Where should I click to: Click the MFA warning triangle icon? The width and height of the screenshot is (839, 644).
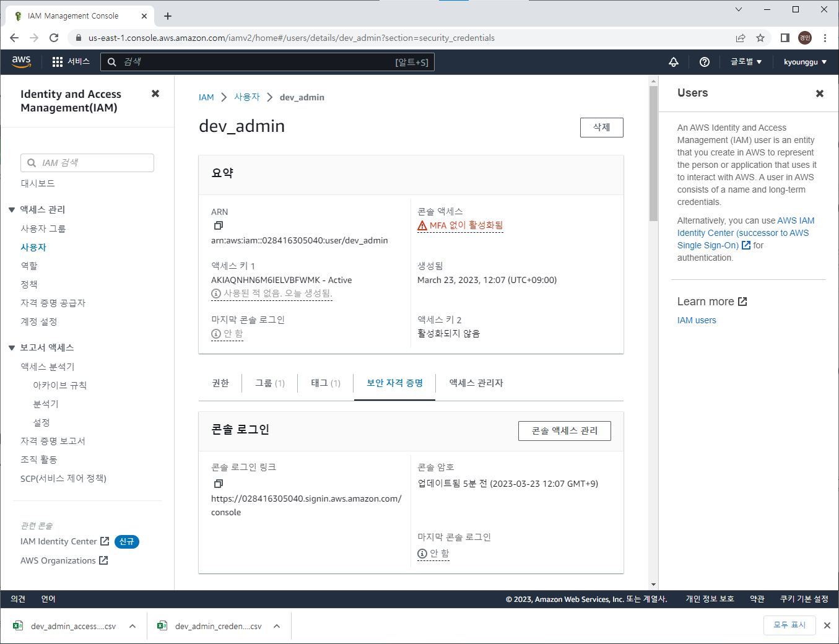point(422,225)
